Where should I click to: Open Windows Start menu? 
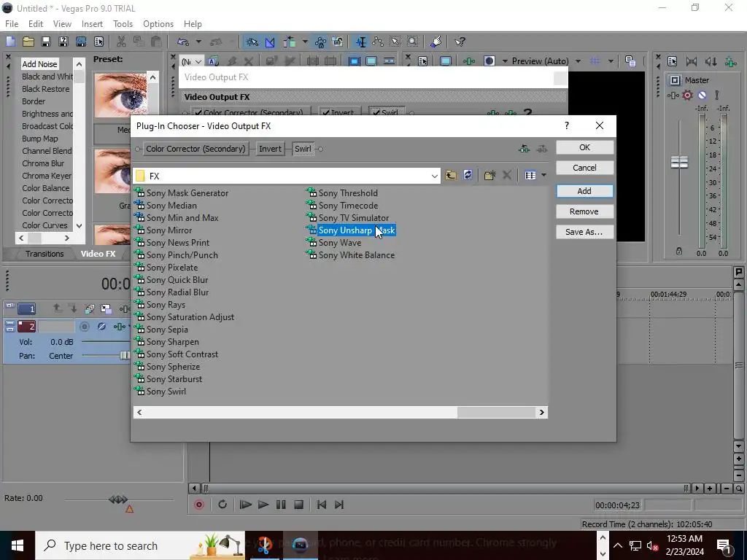pos(18,545)
